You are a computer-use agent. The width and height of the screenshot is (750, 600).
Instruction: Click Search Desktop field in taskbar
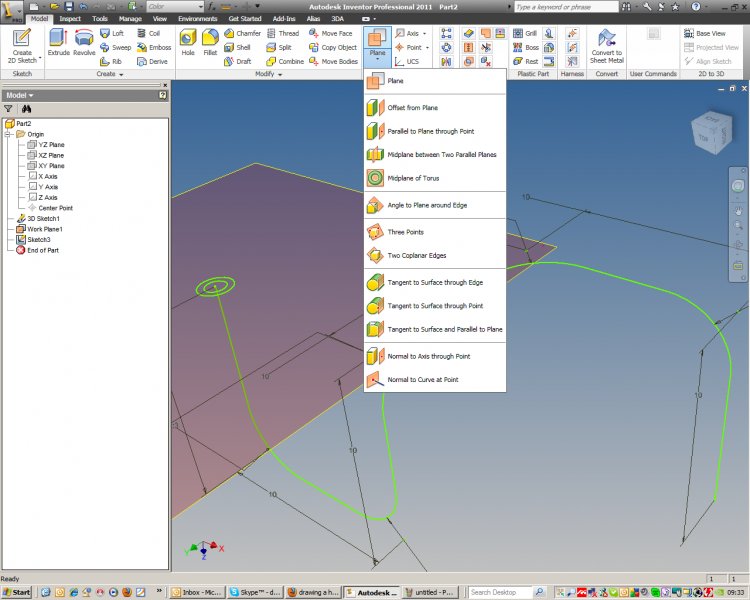click(500, 592)
